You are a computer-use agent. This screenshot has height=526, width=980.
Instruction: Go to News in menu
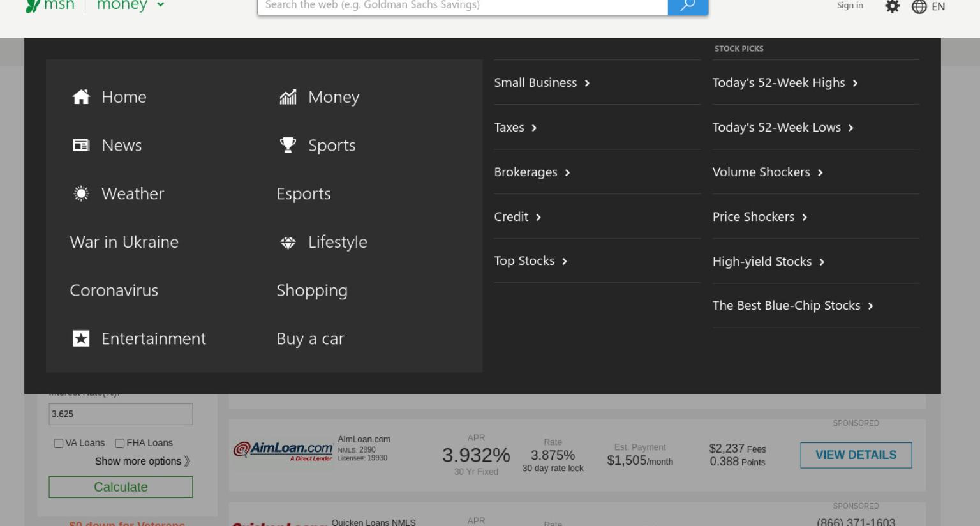tap(121, 146)
